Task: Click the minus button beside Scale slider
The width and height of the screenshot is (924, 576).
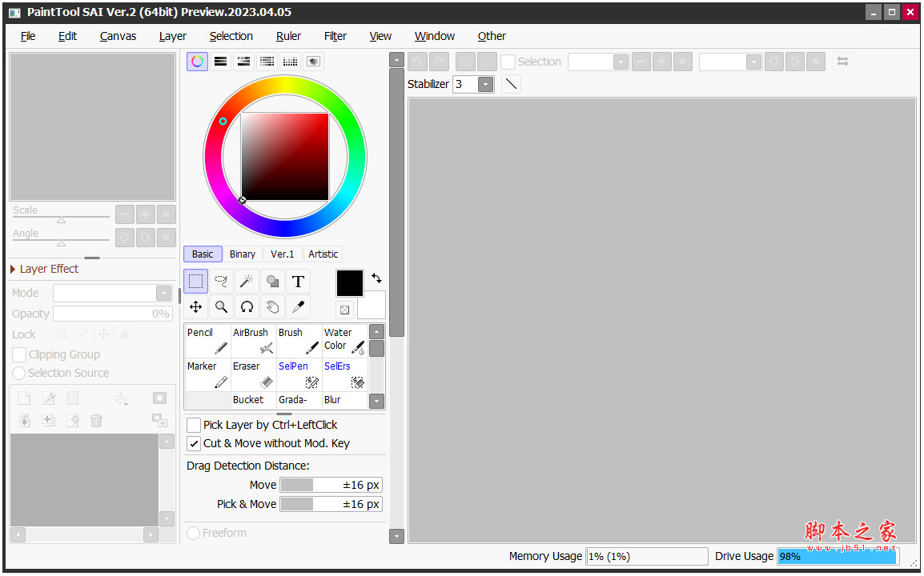Action: click(124, 214)
